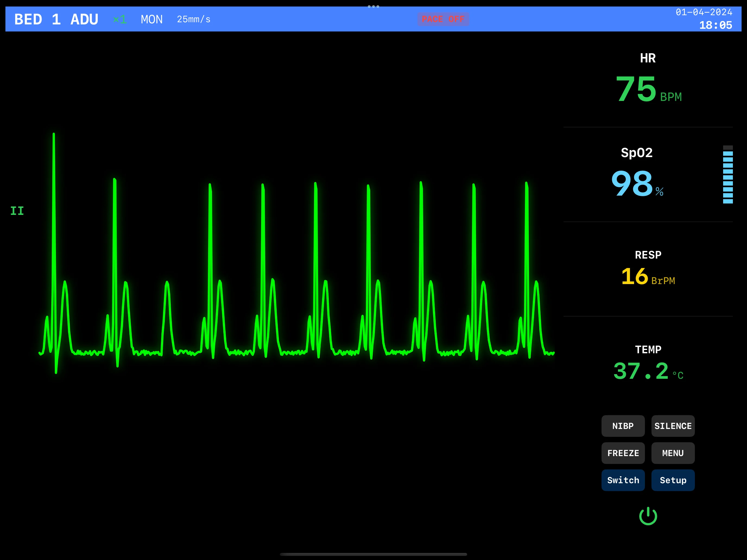The image size is (747, 560).
Task: Toggle the PACE OFF indicator
Action: 443,19
